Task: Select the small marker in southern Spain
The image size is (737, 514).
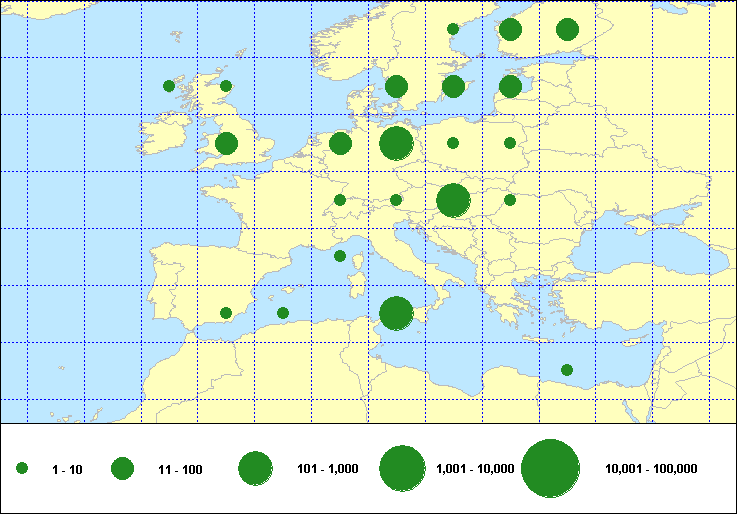Action: click(x=226, y=313)
